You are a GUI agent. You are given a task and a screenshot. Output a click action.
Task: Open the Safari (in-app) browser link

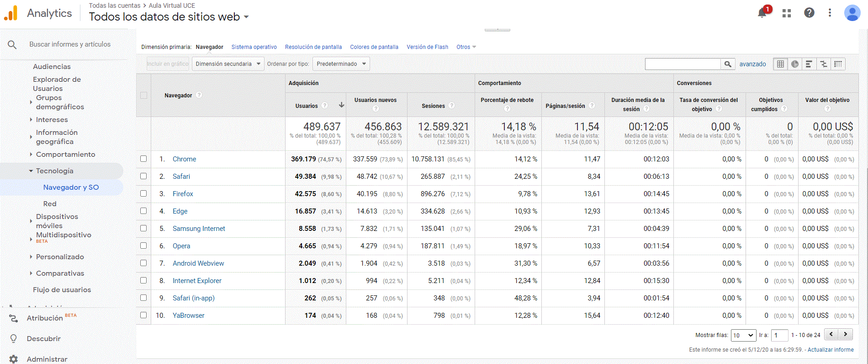pos(194,298)
